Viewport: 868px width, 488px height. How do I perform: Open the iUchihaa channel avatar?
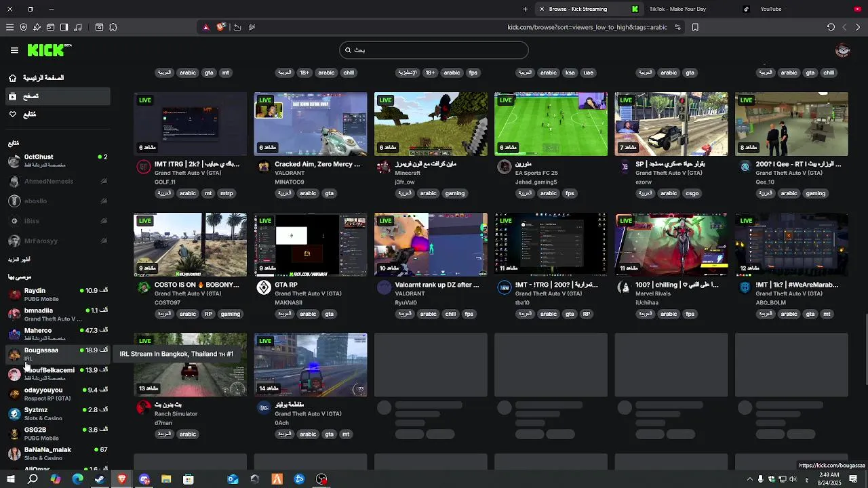pos(624,287)
